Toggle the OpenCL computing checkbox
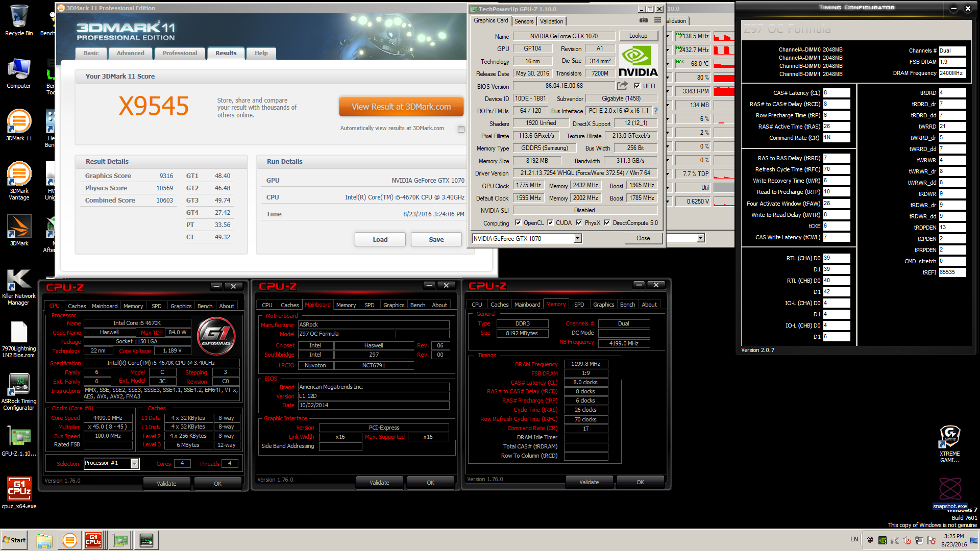 pos(518,223)
